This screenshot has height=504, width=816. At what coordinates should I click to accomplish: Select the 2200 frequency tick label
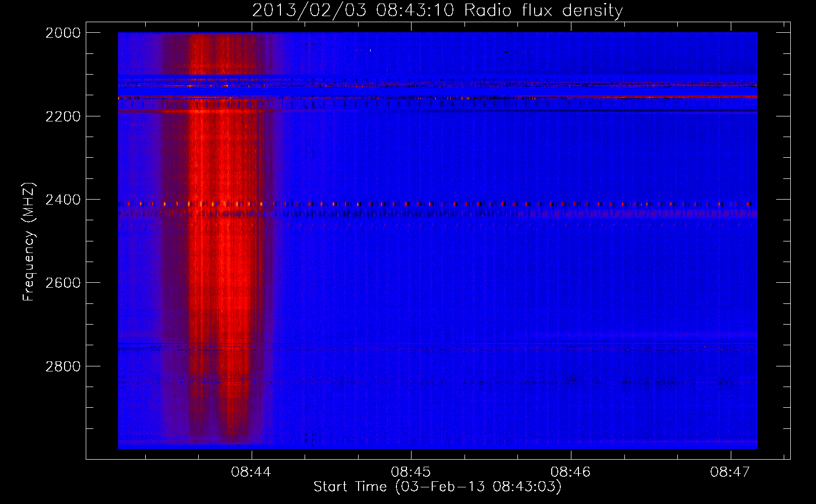[63, 116]
